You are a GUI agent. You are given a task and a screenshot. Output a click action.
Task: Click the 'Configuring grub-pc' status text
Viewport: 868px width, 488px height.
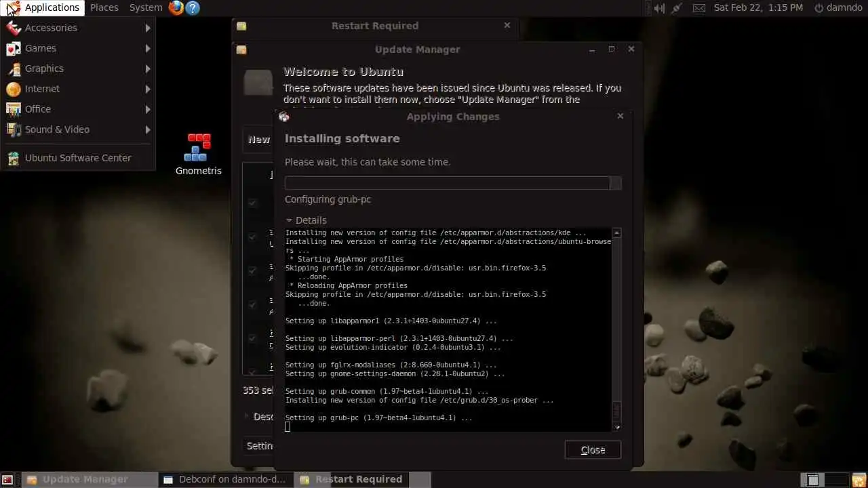click(328, 199)
